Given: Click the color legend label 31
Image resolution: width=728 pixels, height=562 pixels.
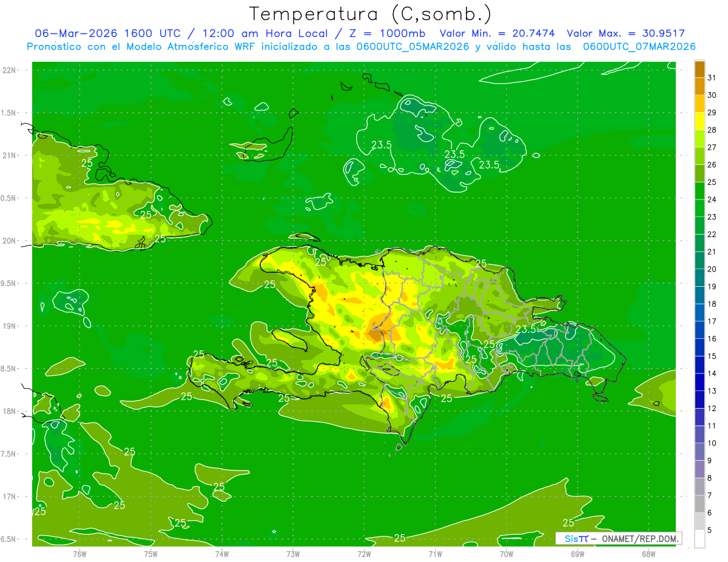Looking at the screenshot, I should click(x=712, y=78).
